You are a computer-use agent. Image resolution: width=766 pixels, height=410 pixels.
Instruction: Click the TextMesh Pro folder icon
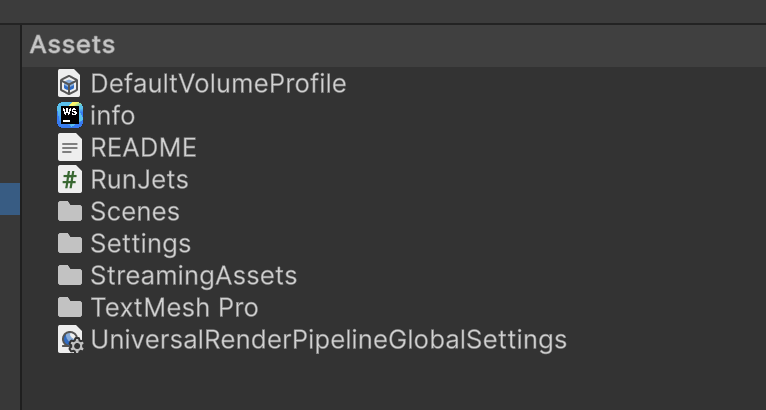(x=69, y=308)
